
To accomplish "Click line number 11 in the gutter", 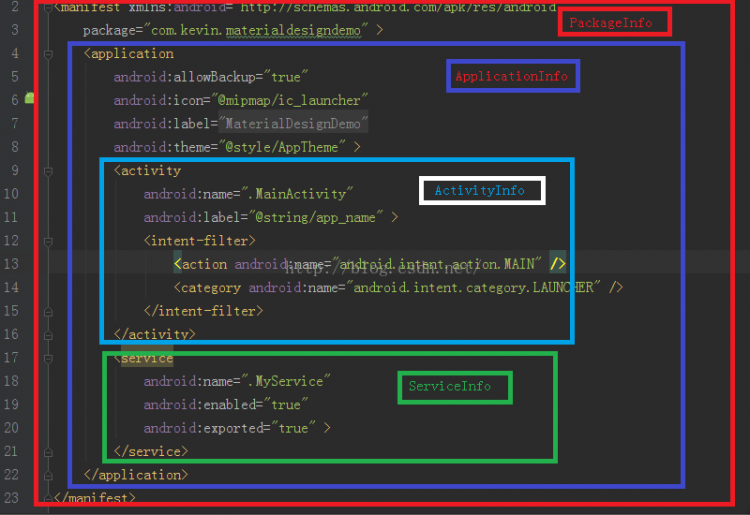I will [x=11, y=218].
